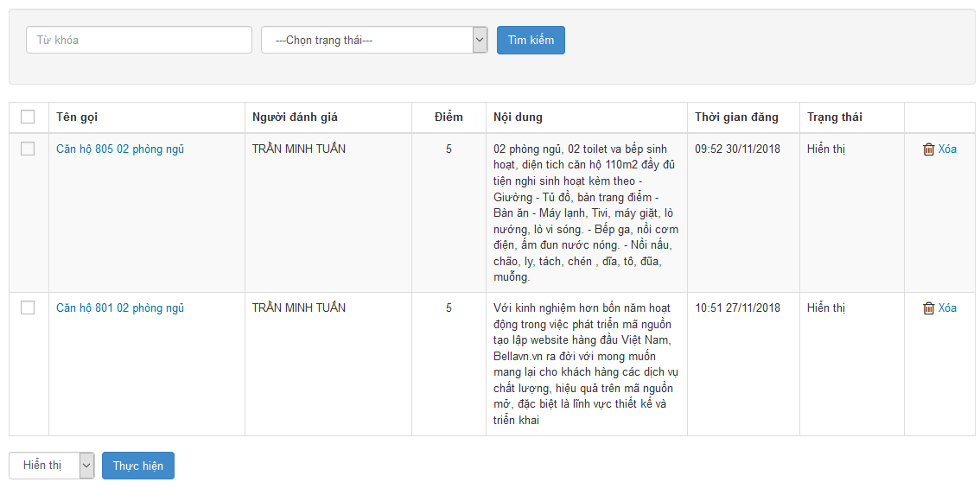The width and height of the screenshot is (980, 501).
Task: Click the timestamp "10:51 27/11/2018"
Action: tap(737, 308)
